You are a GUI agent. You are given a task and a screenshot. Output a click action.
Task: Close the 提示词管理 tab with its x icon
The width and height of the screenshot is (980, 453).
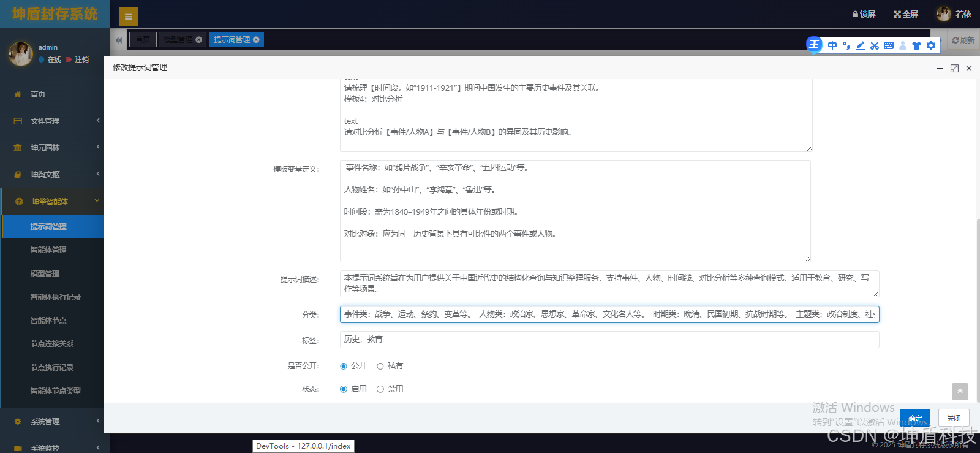256,40
